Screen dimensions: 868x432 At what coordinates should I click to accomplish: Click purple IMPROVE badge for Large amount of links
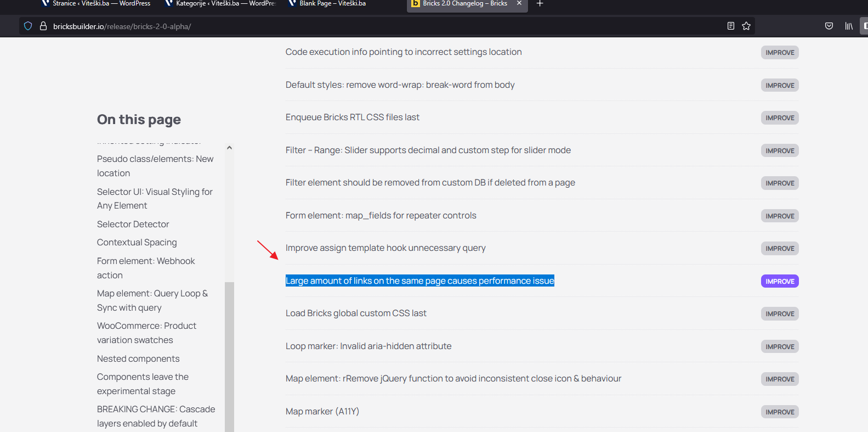(x=780, y=281)
